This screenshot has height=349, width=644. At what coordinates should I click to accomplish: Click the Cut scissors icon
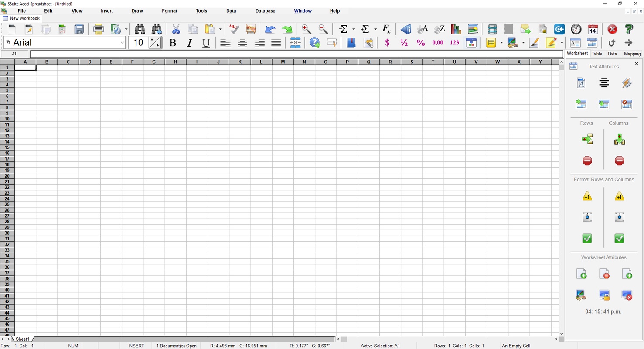tap(176, 29)
